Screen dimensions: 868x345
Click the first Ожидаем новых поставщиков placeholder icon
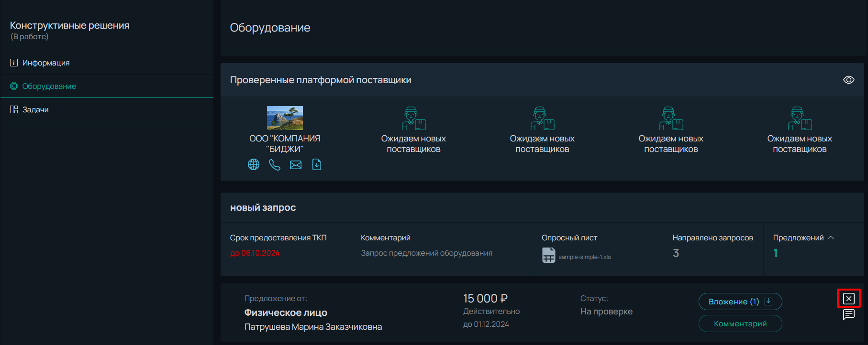[x=413, y=119]
